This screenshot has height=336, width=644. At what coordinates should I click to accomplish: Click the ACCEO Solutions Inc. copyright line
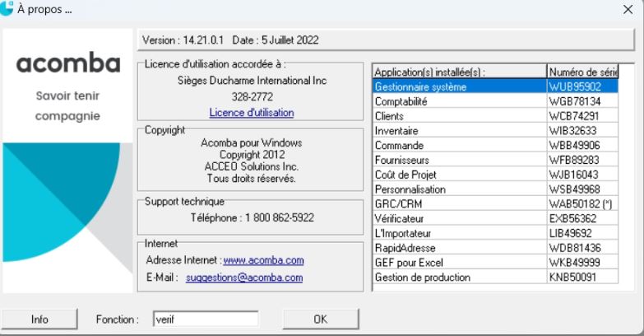(x=252, y=166)
